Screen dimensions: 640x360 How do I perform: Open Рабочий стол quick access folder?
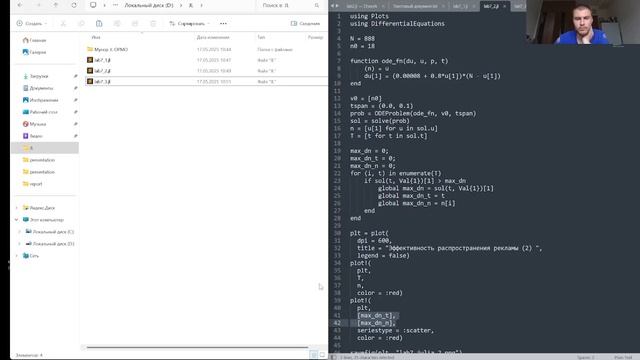point(40,112)
